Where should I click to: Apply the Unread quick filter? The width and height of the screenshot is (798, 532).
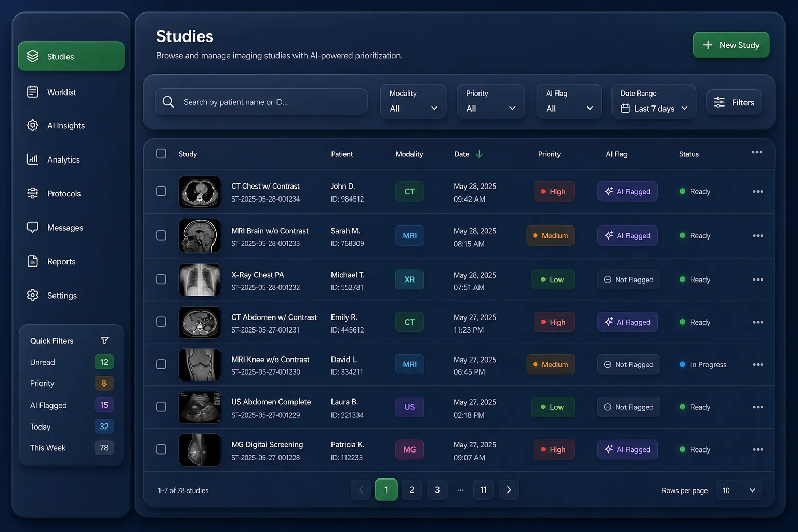pyautogui.click(x=71, y=362)
